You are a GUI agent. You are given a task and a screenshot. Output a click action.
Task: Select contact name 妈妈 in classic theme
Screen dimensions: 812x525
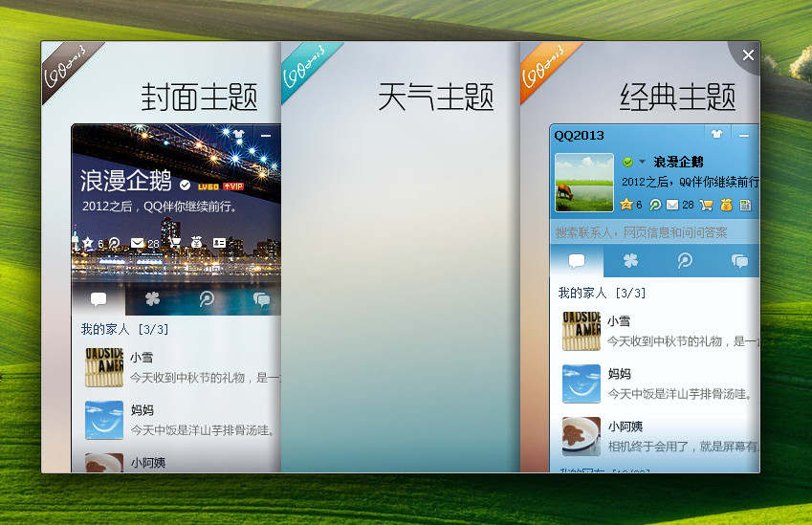coord(620,374)
